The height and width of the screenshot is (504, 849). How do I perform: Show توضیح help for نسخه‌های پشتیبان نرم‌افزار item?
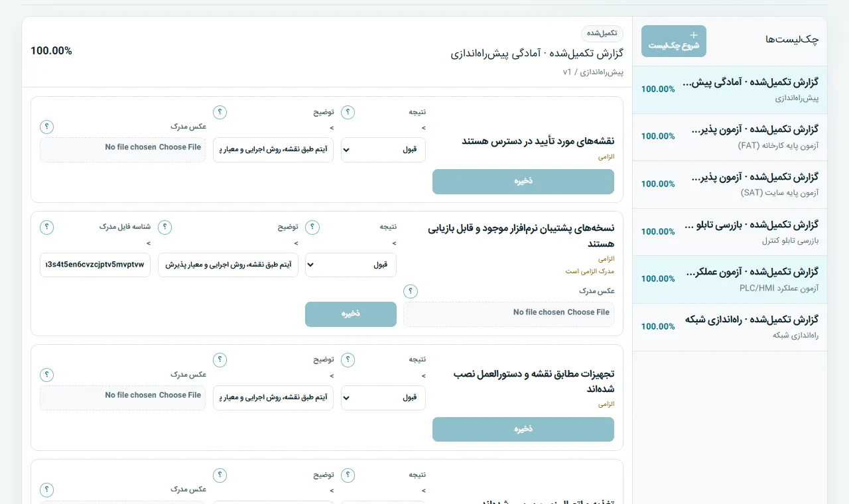(x=164, y=227)
